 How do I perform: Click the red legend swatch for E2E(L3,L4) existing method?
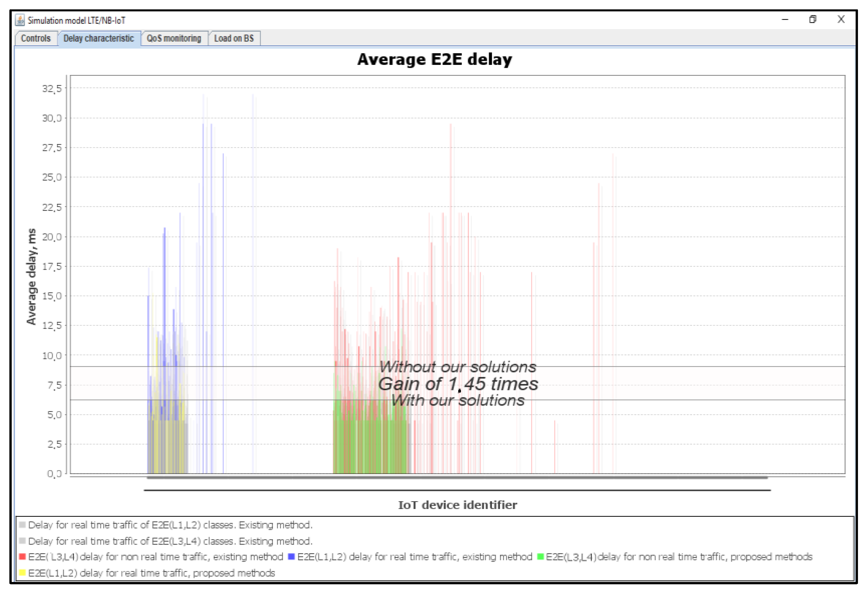click(22, 557)
